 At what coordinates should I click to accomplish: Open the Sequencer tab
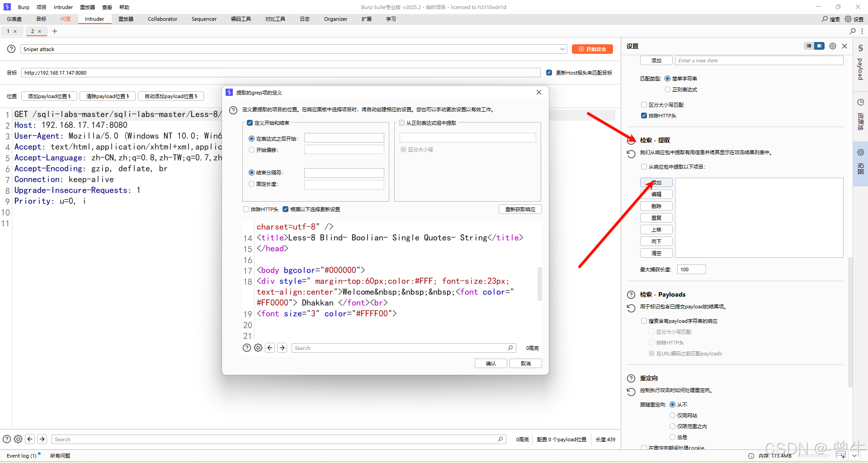click(204, 19)
